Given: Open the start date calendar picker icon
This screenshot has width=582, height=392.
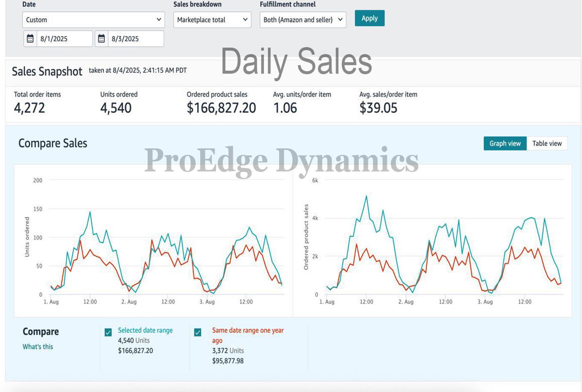Looking at the screenshot, I should (30, 39).
